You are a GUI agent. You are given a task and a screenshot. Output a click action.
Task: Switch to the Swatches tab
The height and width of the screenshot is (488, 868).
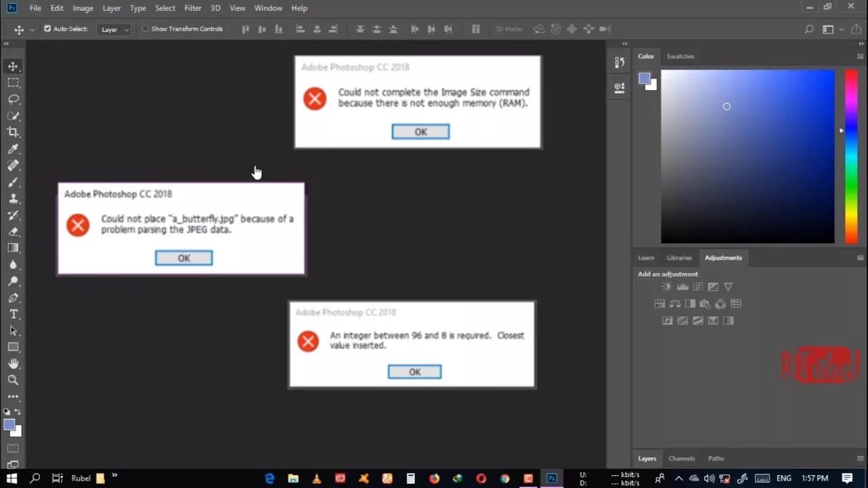click(680, 56)
